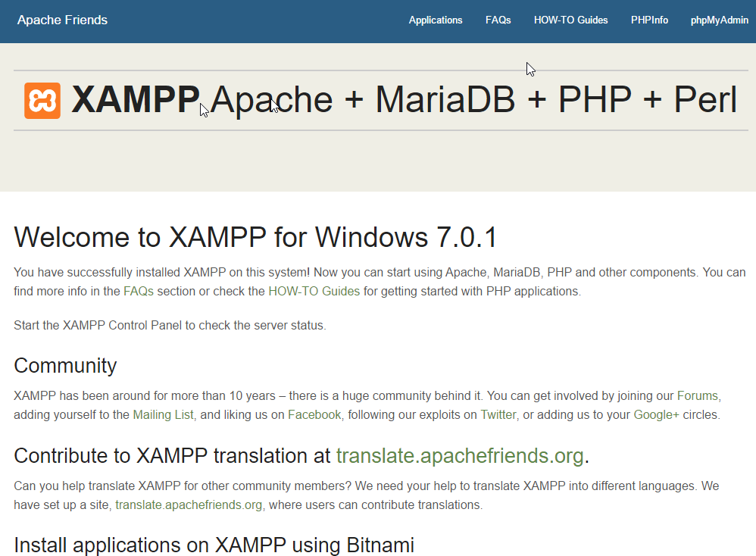756x556 pixels.
Task: Launch phpMyAdmin from the top navigation
Action: pyautogui.click(x=720, y=20)
